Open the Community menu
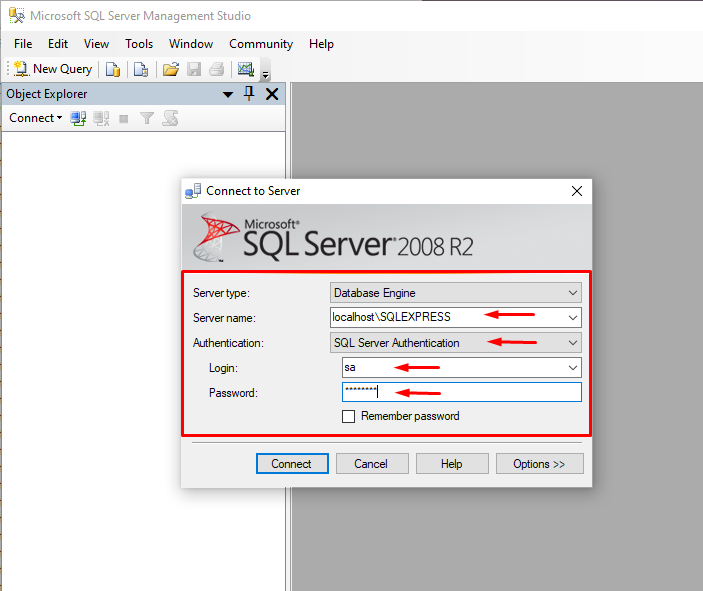 pos(261,44)
